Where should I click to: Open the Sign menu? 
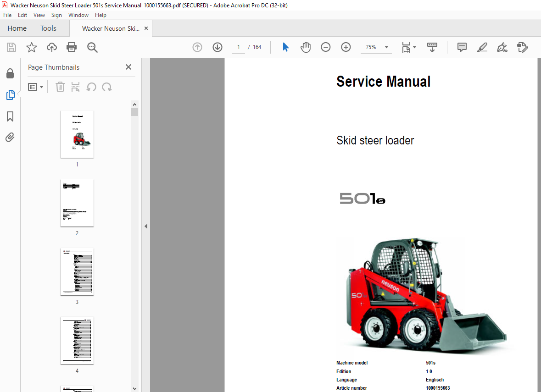tap(56, 15)
